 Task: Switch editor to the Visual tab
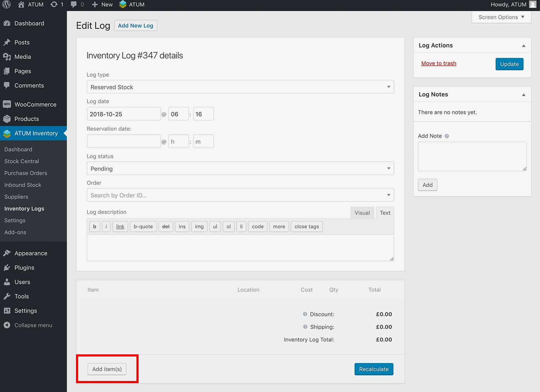[362, 213]
